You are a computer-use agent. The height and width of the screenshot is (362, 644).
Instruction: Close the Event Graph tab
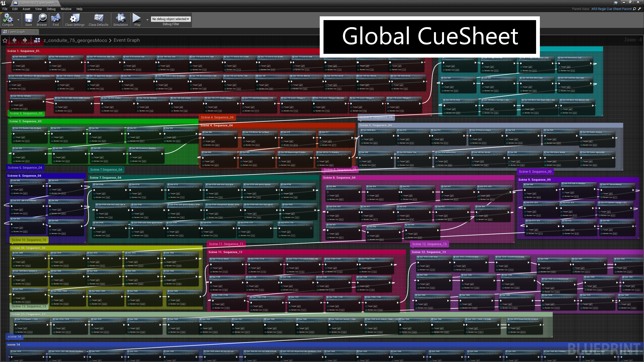(35, 32)
